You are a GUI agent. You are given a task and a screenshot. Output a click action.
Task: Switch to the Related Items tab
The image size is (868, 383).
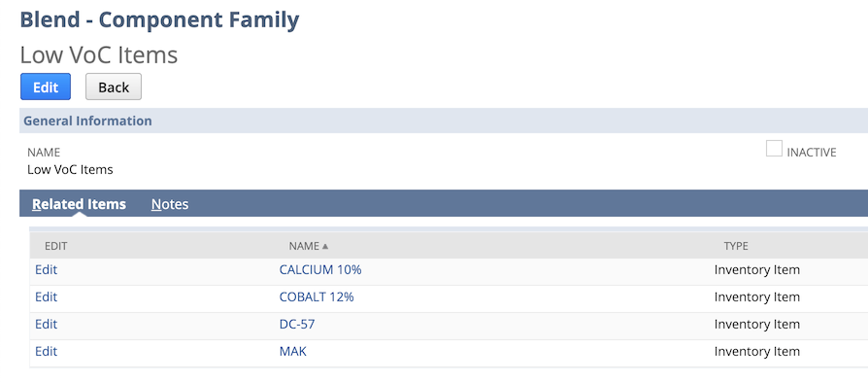[x=80, y=204]
